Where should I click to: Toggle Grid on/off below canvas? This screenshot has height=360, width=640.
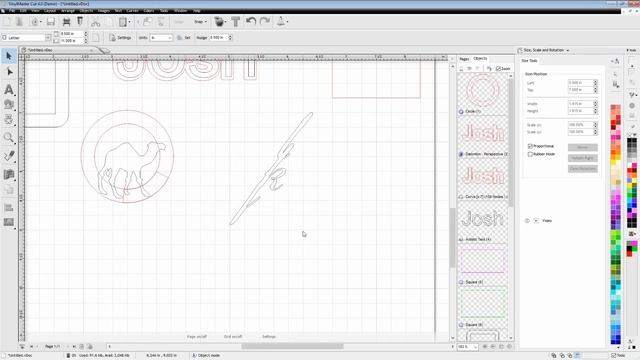(233, 337)
